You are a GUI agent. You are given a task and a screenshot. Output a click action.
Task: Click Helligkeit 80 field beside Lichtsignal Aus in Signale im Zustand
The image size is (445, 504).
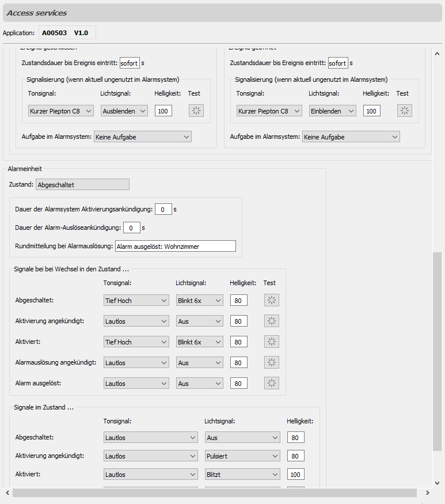(x=295, y=437)
